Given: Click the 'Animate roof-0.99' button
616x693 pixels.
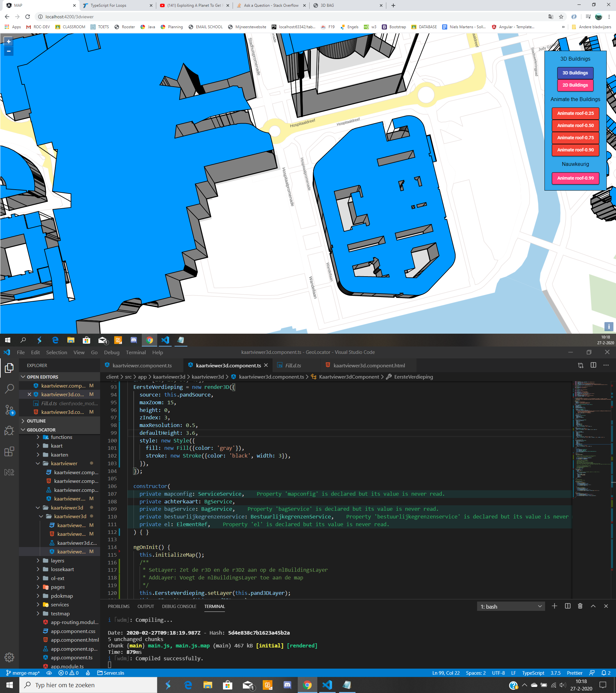Looking at the screenshot, I should [x=575, y=178].
